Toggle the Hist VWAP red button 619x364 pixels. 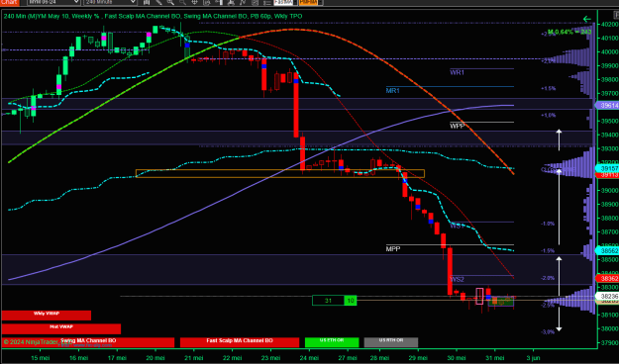pyautogui.click(x=61, y=328)
